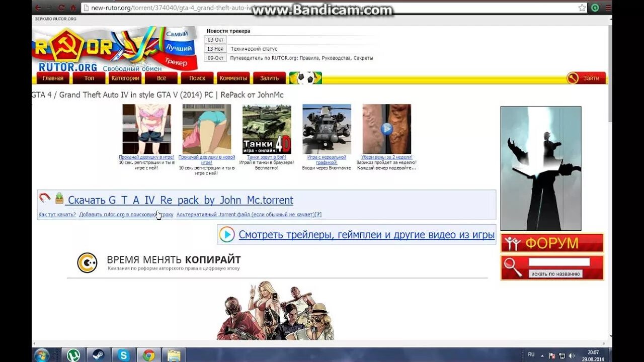Open the 'Танки 4D' game ad thumbnail
This screenshot has width=644, height=362.
pos(267,129)
